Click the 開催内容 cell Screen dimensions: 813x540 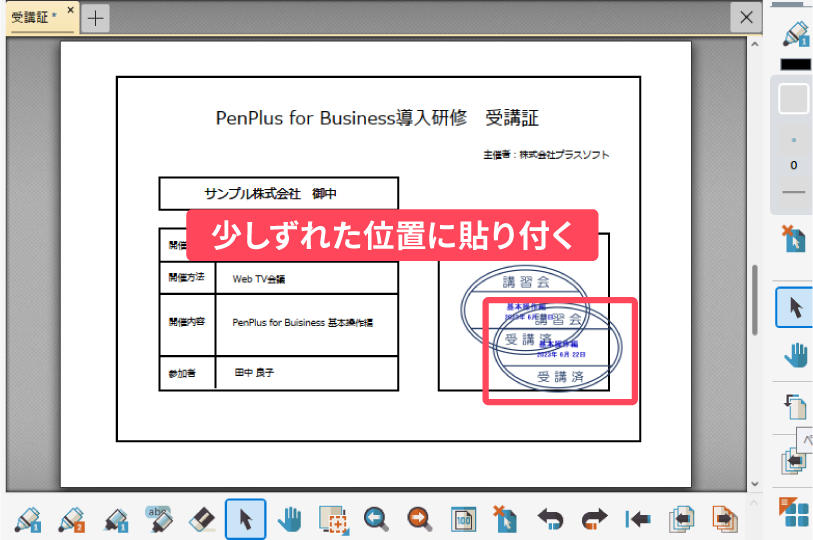point(187,323)
